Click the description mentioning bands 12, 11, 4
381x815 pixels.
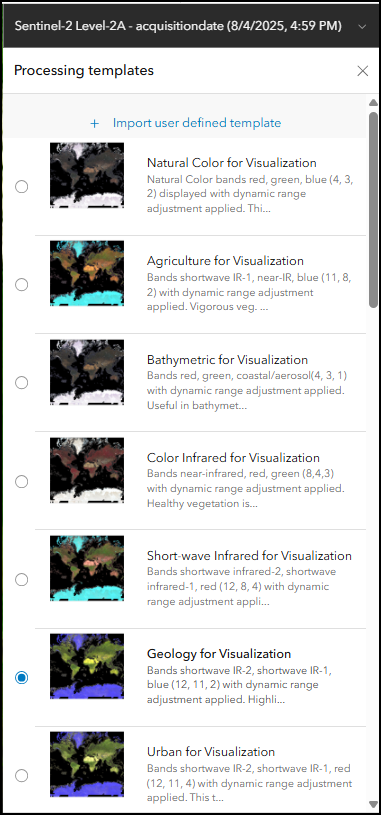pyautogui.click(x=250, y=783)
